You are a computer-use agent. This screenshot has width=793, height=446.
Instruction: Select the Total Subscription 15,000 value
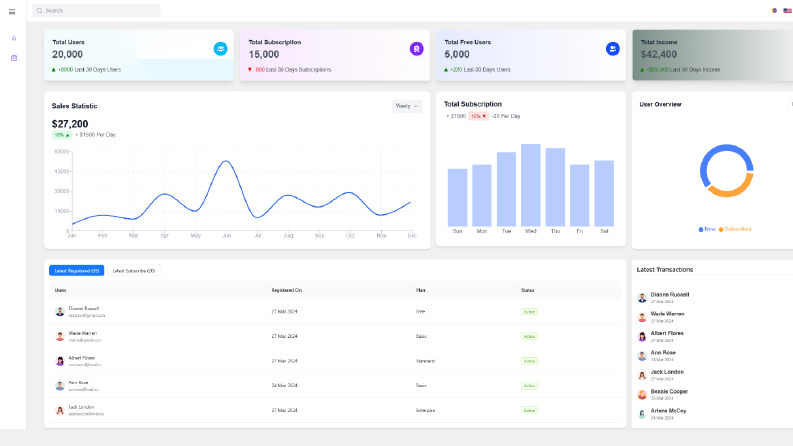(263, 54)
